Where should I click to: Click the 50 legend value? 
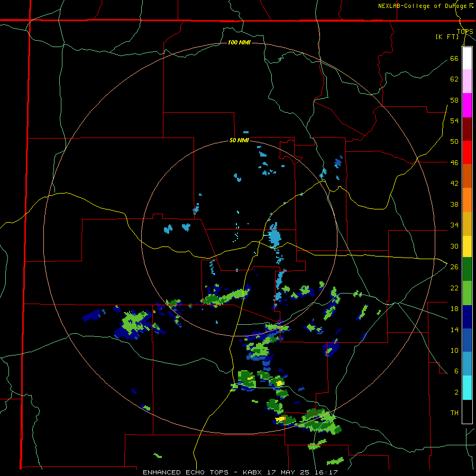click(454, 142)
